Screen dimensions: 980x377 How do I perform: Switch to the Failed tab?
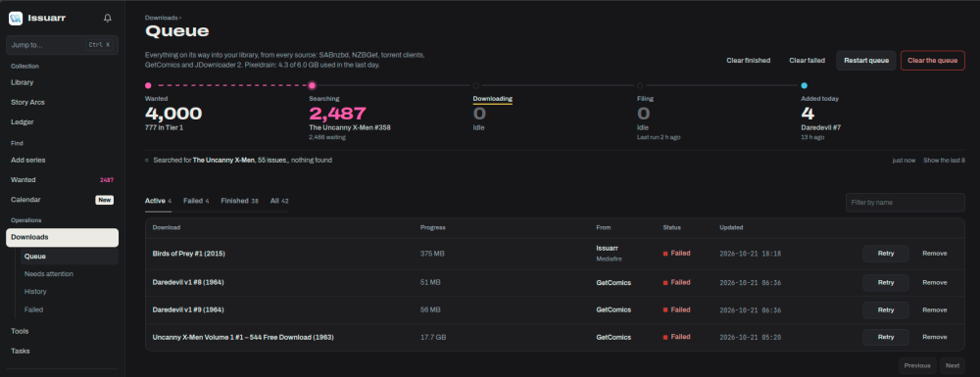coord(196,201)
